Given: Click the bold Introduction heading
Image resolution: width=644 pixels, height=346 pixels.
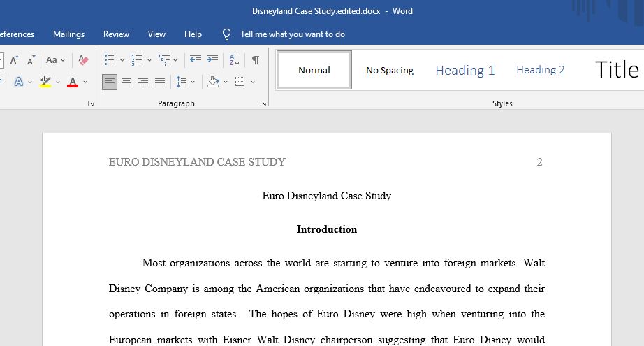Looking at the screenshot, I should pos(326,229).
